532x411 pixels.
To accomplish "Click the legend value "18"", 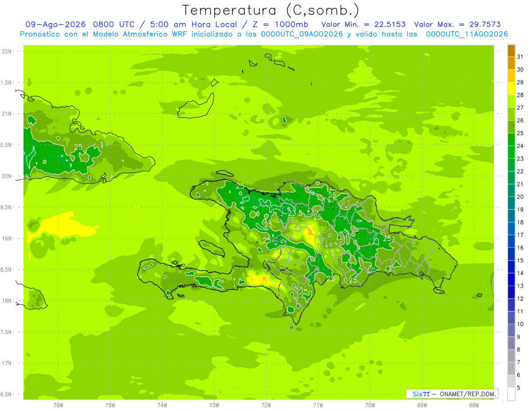I will [x=520, y=222].
